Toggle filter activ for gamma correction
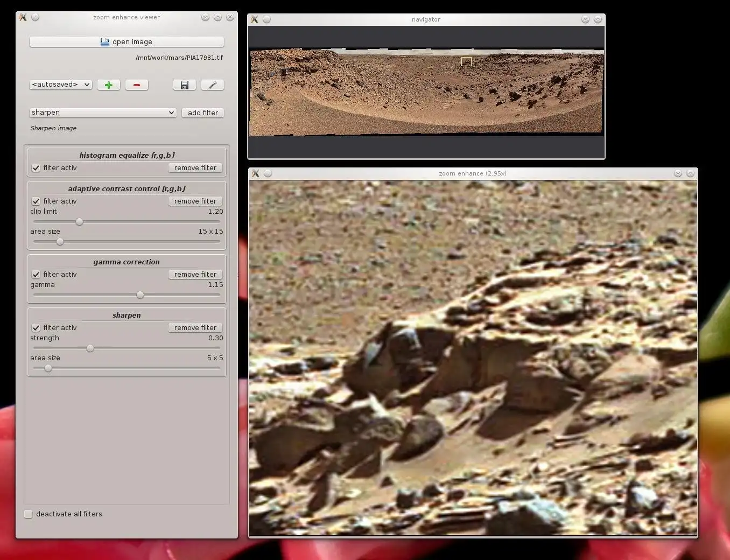Screen dimensions: 730x560 pos(36,275)
